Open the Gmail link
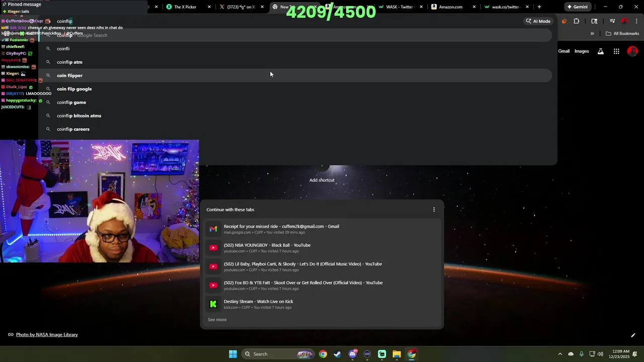The width and height of the screenshot is (644, 362). 563,51
